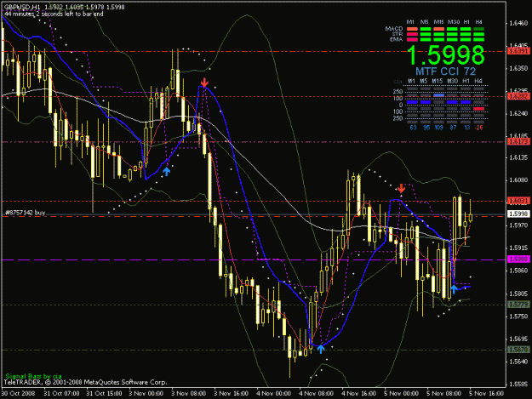Click the red H4 CCI bar
532x399 pixels.
(478, 109)
